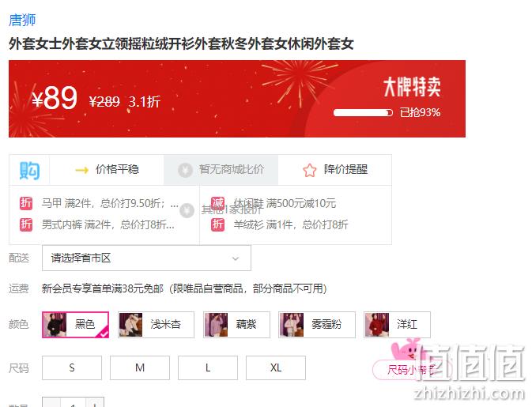Click the 已抢93% sales progress bar
This screenshot has width=532, height=407.
click(x=363, y=112)
